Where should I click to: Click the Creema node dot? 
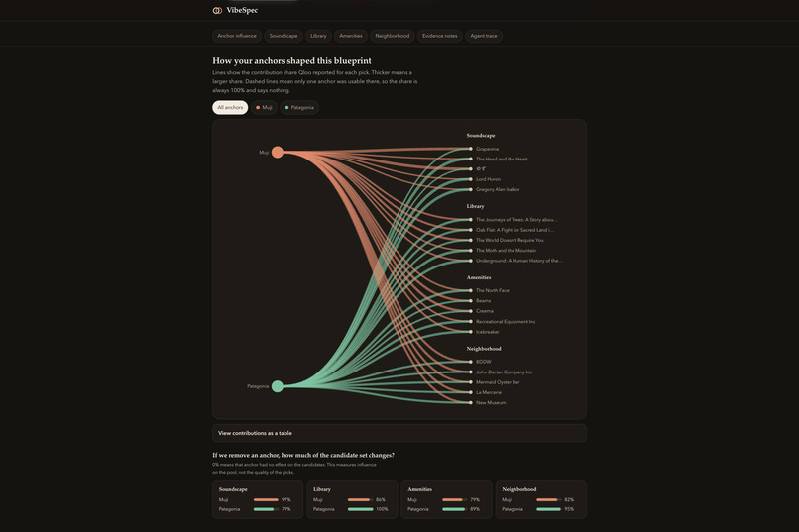(x=470, y=311)
